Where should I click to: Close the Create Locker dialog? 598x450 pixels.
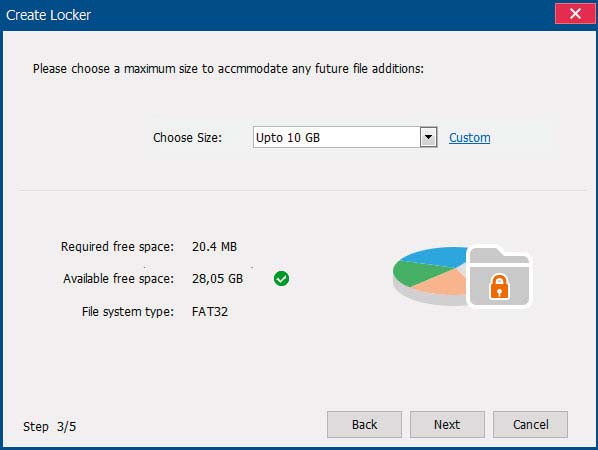point(575,14)
